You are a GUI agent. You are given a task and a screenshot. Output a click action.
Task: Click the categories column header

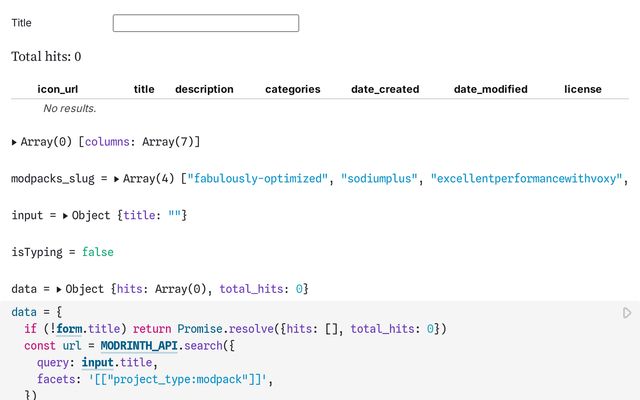tap(292, 89)
